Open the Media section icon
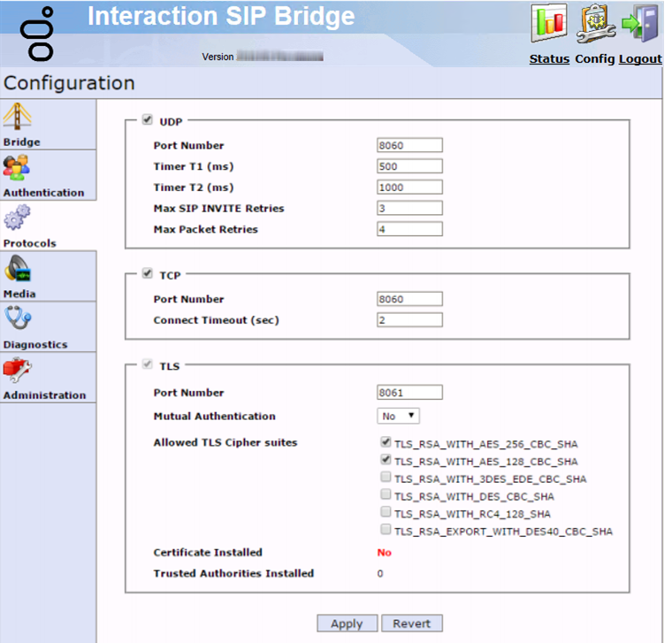Image resolution: width=672 pixels, height=643 pixels. (18, 269)
